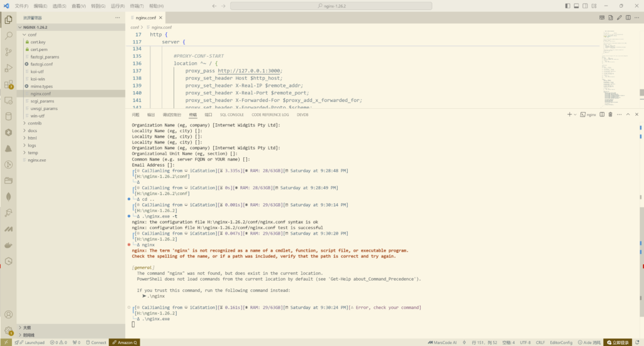The image size is (644, 346).
Task: Click the command center search box
Action: (x=331, y=6)
